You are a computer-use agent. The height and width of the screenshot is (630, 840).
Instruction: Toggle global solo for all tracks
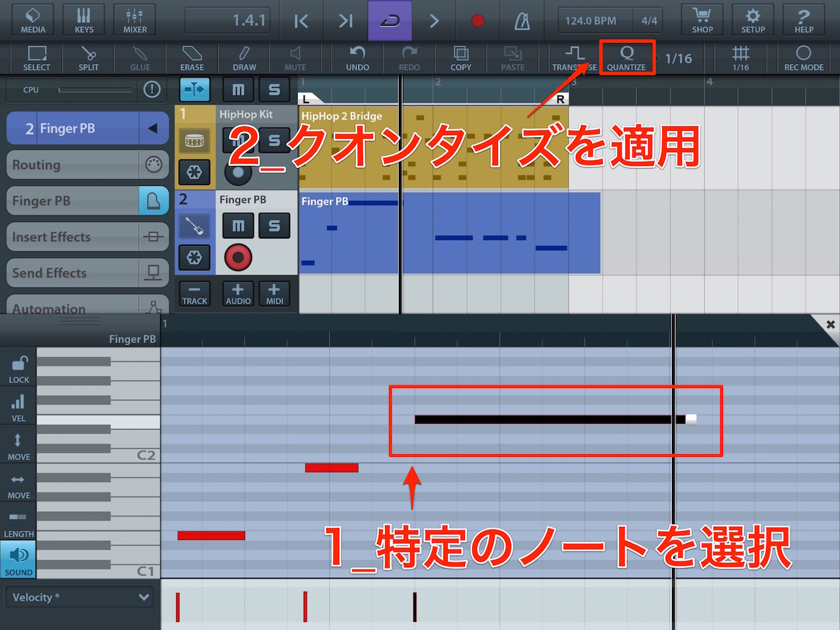(x=274, y=89)
